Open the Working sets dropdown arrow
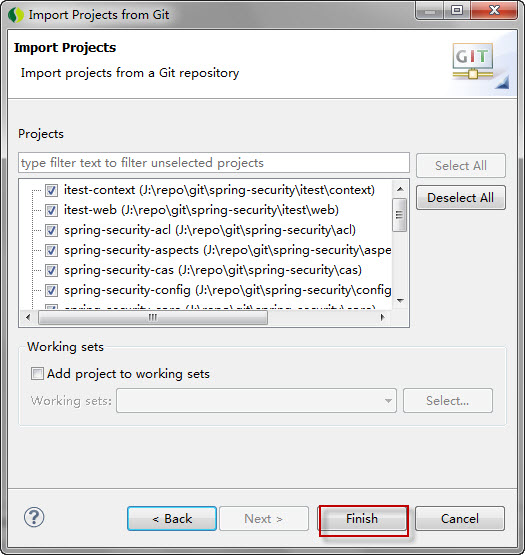Viewport: 525px width, 555px height. 388,401
